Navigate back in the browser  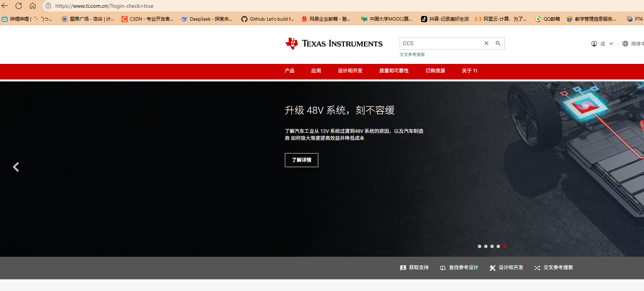tap(5, 6)
